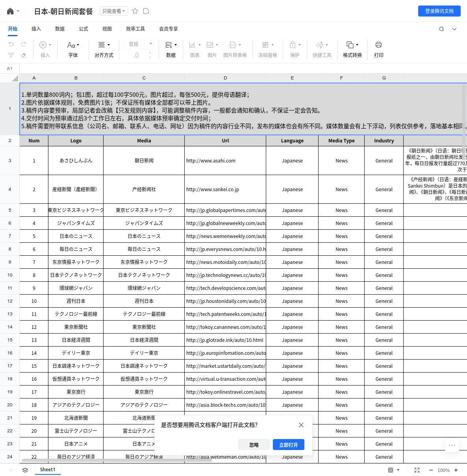Screen dimensions: 467x476
Task: Switch to the 插入 tab
Action: [x=36, y=29]
